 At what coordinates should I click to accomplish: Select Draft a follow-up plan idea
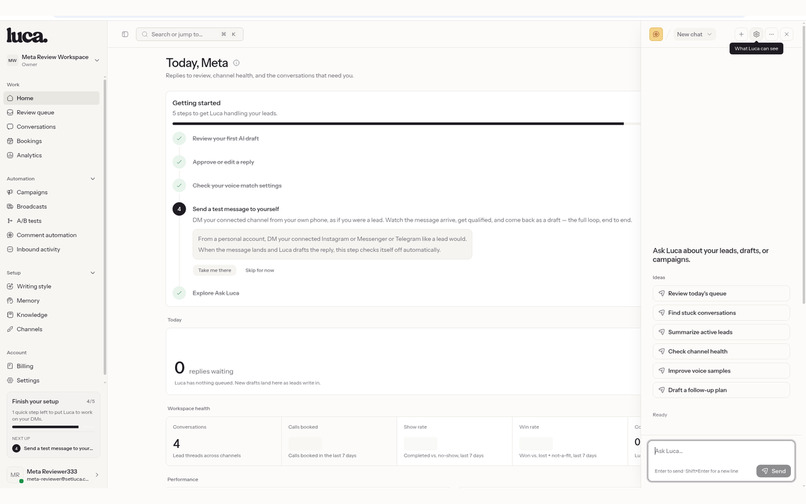(721, 390)
